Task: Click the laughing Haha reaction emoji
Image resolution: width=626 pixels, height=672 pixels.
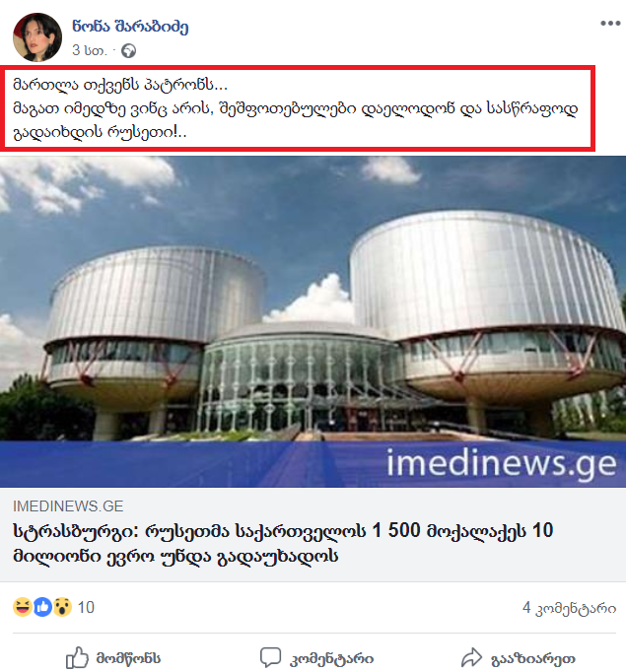Action: coord(23,607)
